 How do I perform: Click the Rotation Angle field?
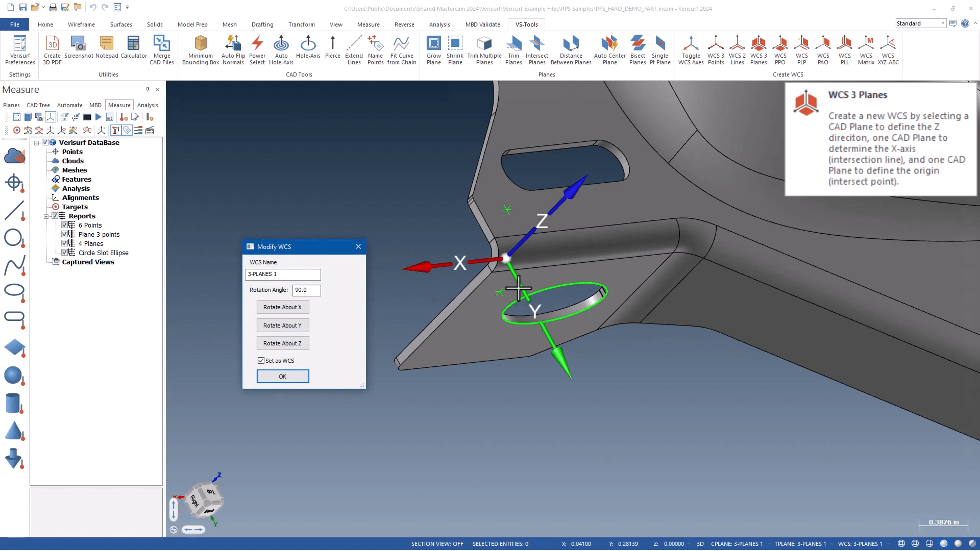[x=307, y=290]
